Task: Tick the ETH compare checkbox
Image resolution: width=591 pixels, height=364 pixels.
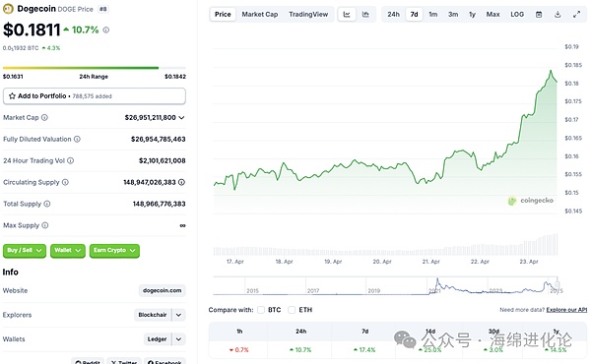Action: pyautogui.click(x=292, y=310)
